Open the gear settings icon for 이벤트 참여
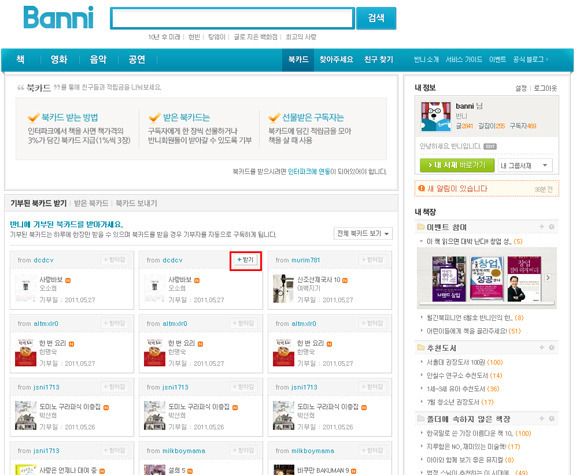Screen dimensions: 580x475 [552, 226]
